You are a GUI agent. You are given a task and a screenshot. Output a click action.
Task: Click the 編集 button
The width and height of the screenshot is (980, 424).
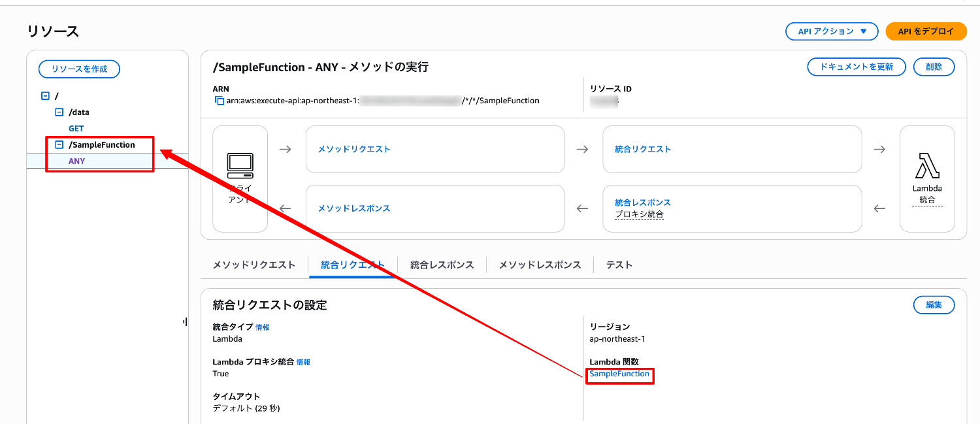pos(934,305)
